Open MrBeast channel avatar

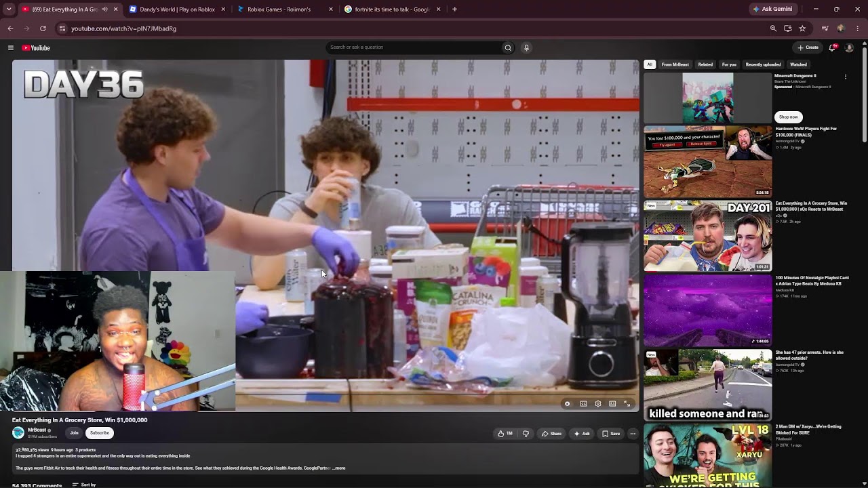click(x=18, y=432)
